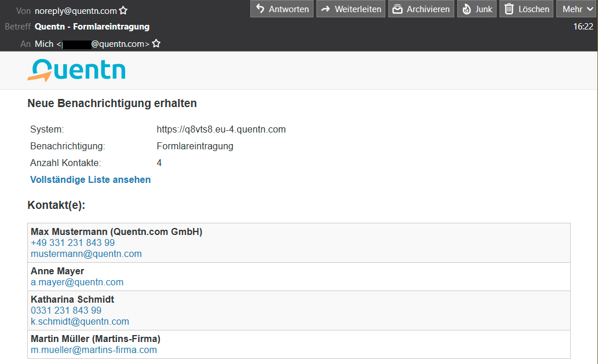Toggle star next to noreply@quentn.com sender

123,10
